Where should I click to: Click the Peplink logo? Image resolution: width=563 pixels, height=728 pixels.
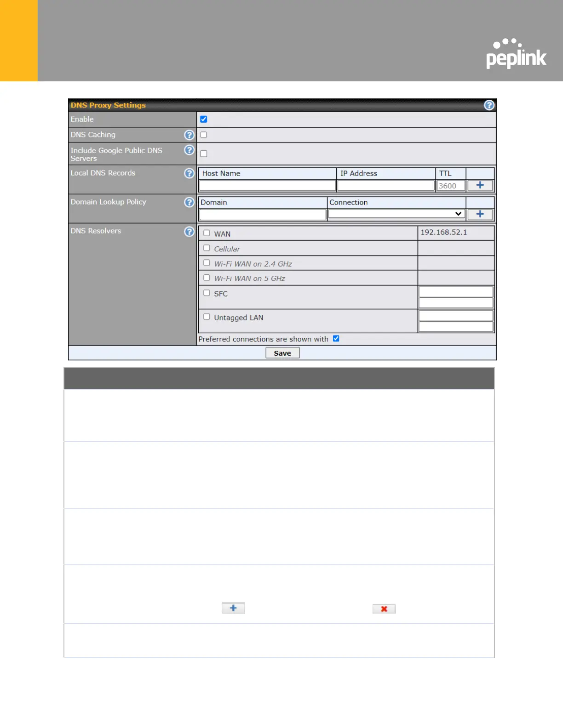pos(516,54)
